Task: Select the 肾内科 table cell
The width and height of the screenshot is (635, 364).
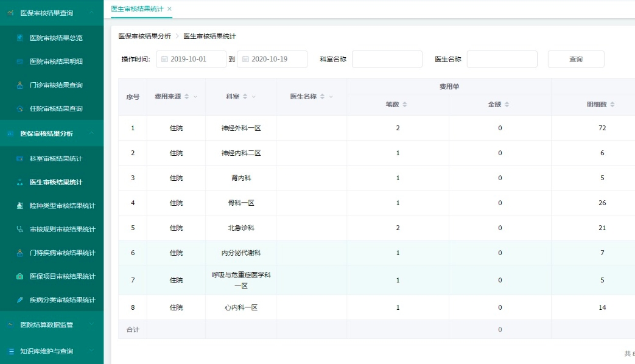Action: coord(241,178)
